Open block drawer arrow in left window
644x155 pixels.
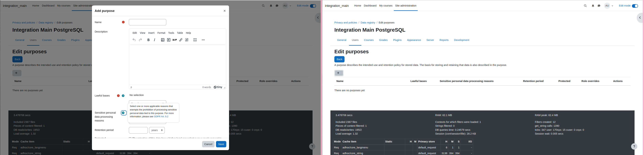click(318, 18)
